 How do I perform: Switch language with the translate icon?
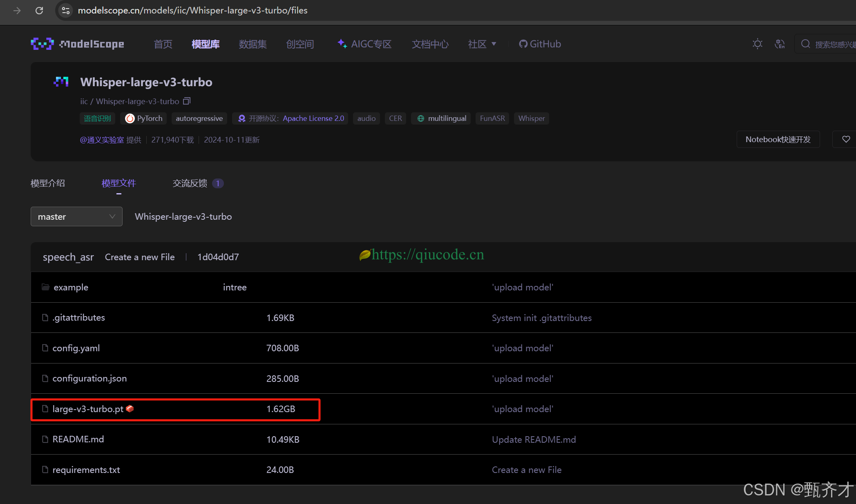coord(780,44)
